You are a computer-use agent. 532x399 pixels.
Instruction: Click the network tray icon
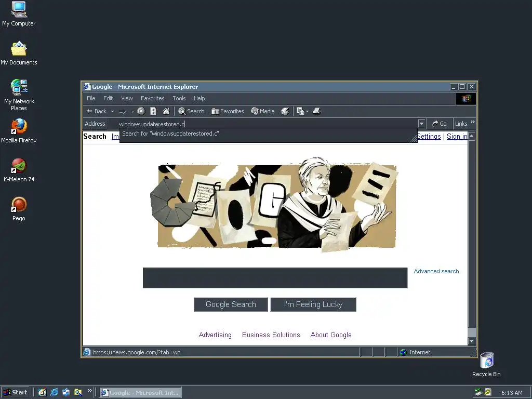point(478,392)
